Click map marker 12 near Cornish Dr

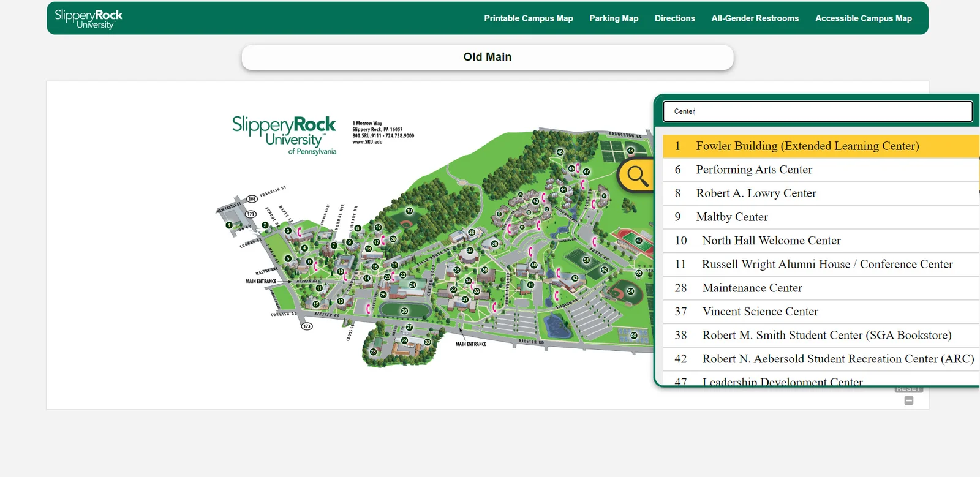[x=316, y=304]
